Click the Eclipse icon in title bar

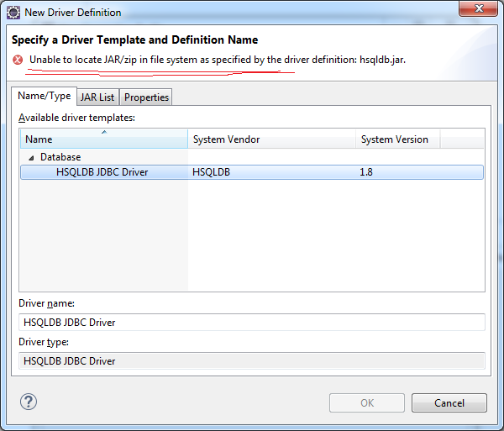click(13, 13)
